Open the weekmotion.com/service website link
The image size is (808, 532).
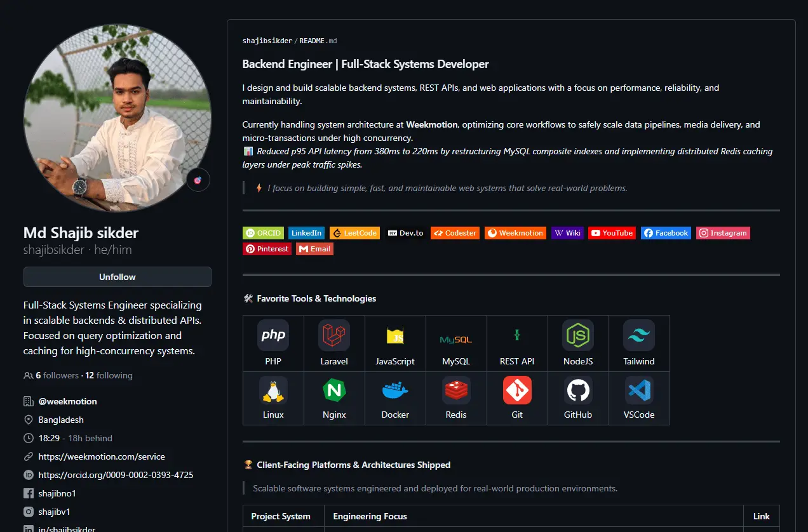coord(102,456)
